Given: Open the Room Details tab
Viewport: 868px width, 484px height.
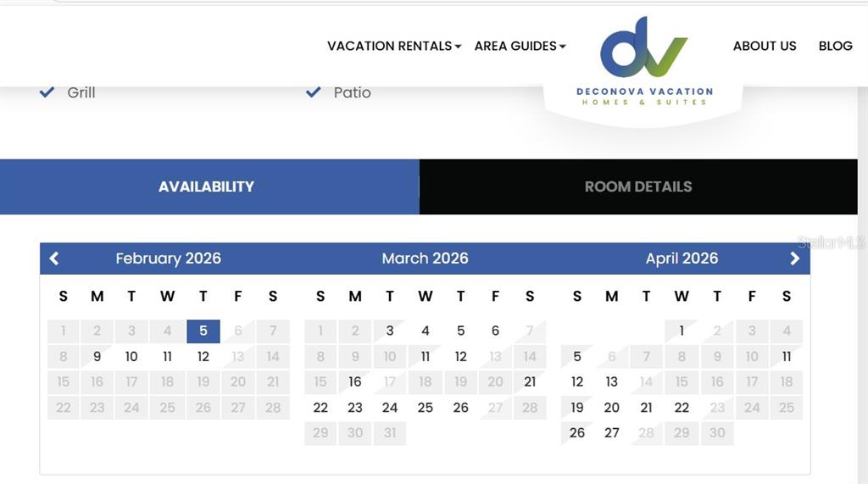Looking at the screenshot, I should [x=638, y=186].
